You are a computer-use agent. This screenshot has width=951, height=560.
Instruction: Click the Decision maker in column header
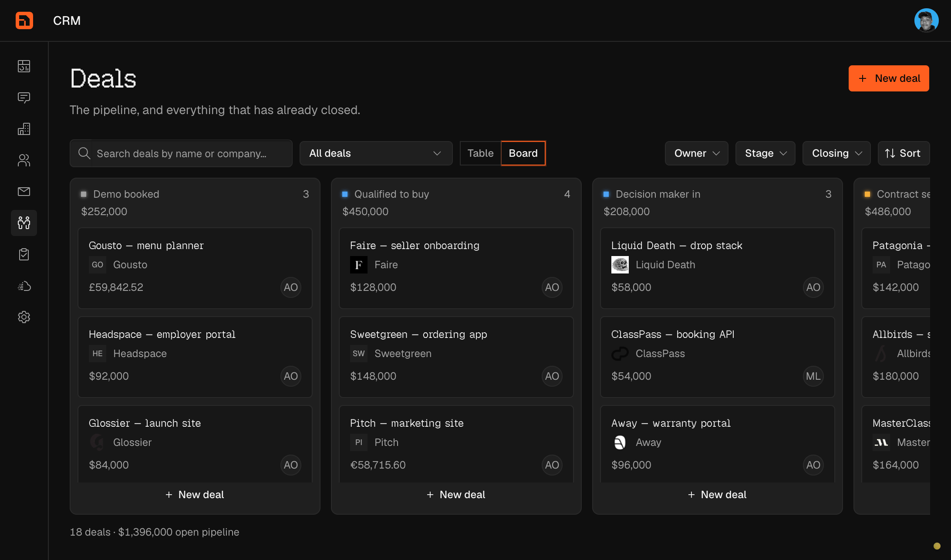pos(658,194)
